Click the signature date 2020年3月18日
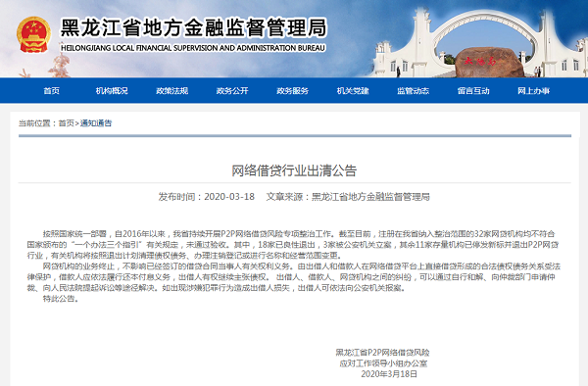The image size is (588, 386). coord(389,373)
